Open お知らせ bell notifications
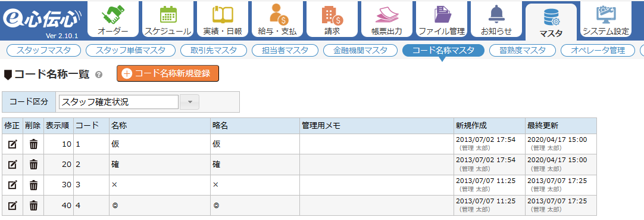This screenshot has width=644, height=220. pyautogui.click(x=496, y=19)
